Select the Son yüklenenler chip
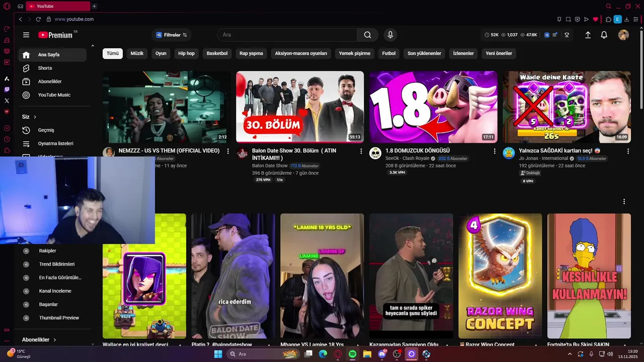Viewport: 644px width, 362px height. coord(424,53)
